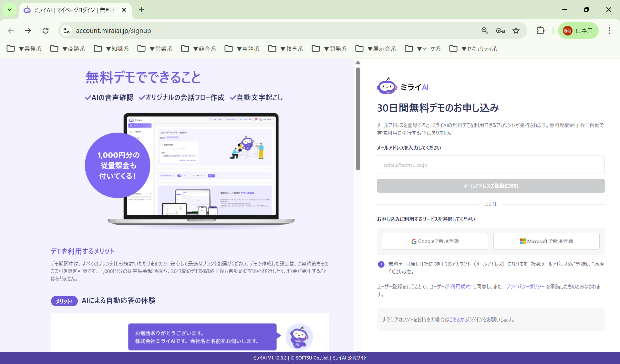The width and height of the screenshot is (620, 364).
Task: Restore down the browser window
Action: (x=586, y=10)
